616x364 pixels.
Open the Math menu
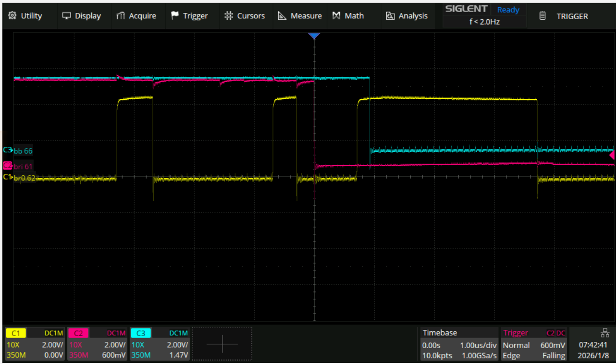click(348, 16)
